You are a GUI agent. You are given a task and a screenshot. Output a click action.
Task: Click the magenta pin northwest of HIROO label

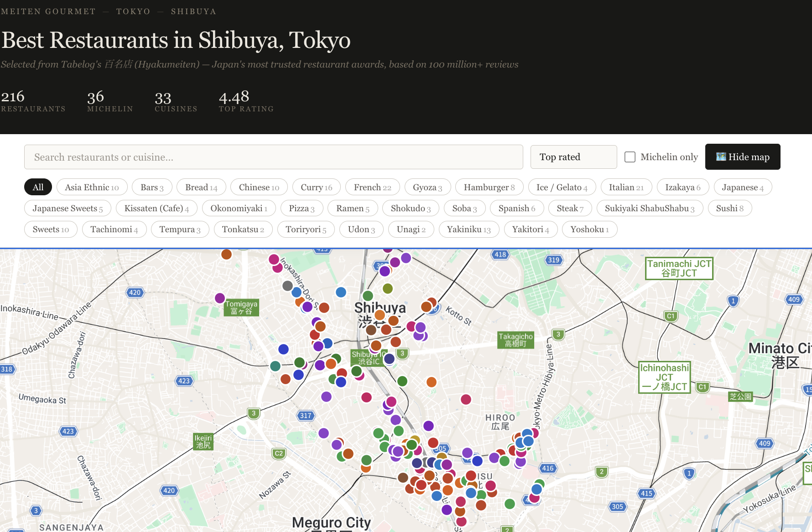[x=466, y=399]
